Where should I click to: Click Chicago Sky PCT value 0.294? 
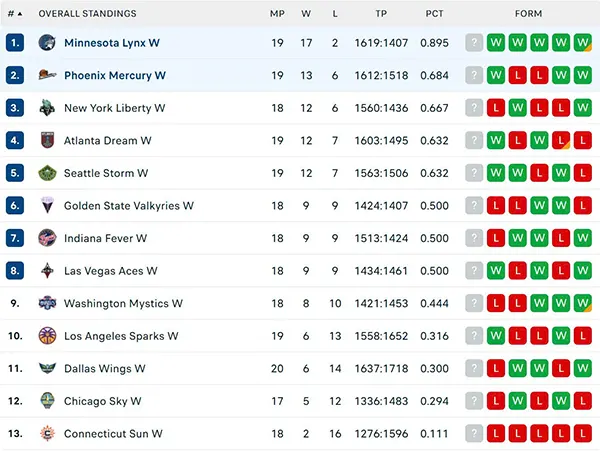[x=434, y=401]
